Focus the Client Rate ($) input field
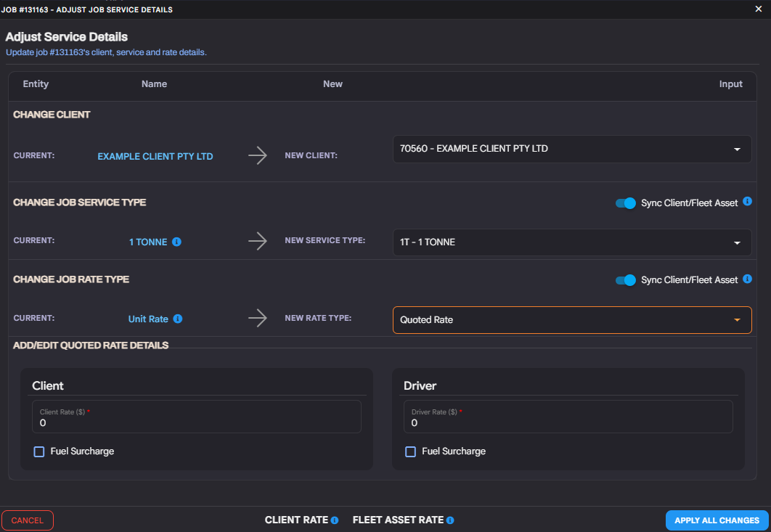The image size is (771, 532). 197,417
